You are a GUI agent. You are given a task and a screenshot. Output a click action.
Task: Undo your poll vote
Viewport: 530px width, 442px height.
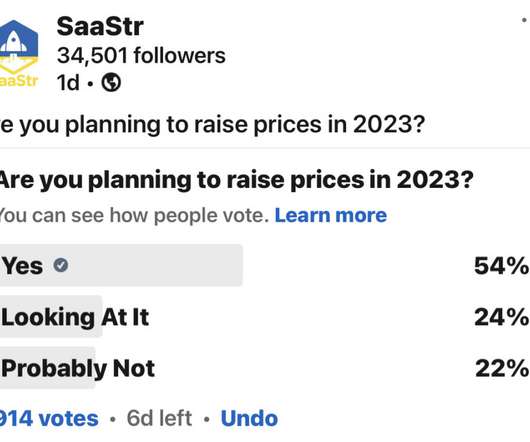click(249, 418)
